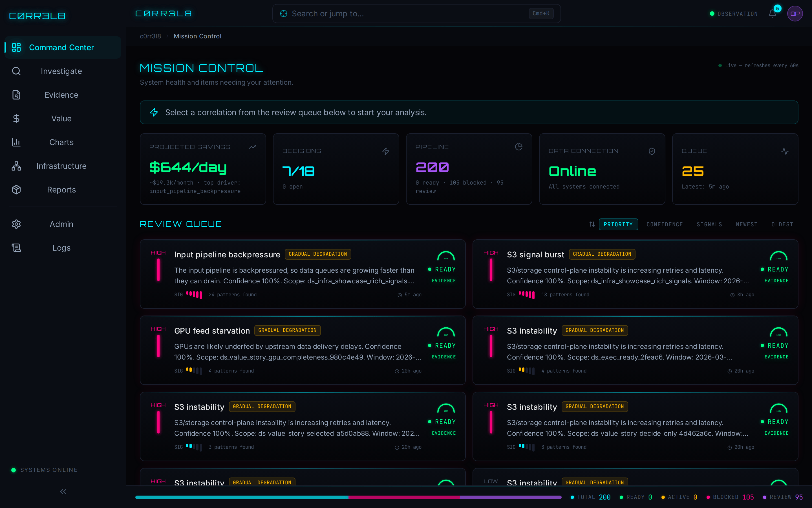Click the Evidence document icon in sidebar

pos(16,95)
